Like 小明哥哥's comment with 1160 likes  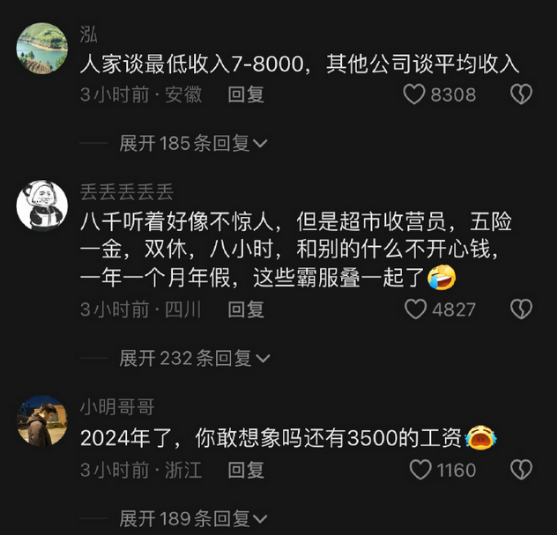[x=420, y=470]
